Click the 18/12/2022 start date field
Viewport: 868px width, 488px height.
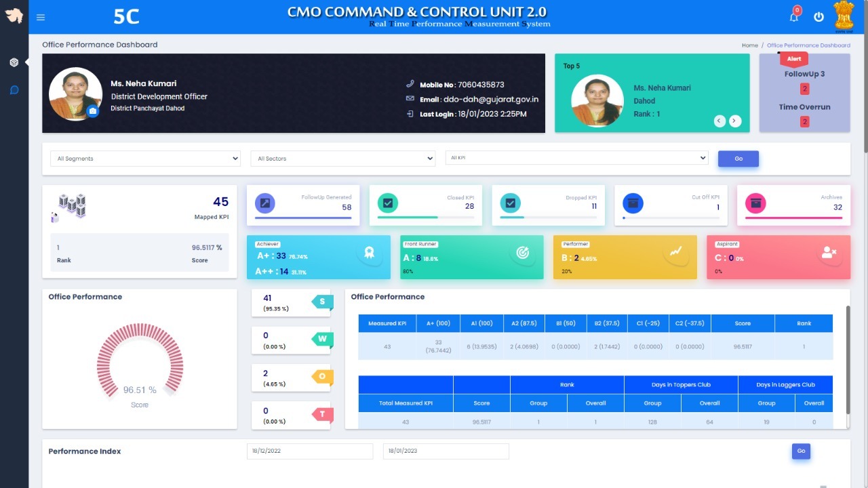pos(310,451)
